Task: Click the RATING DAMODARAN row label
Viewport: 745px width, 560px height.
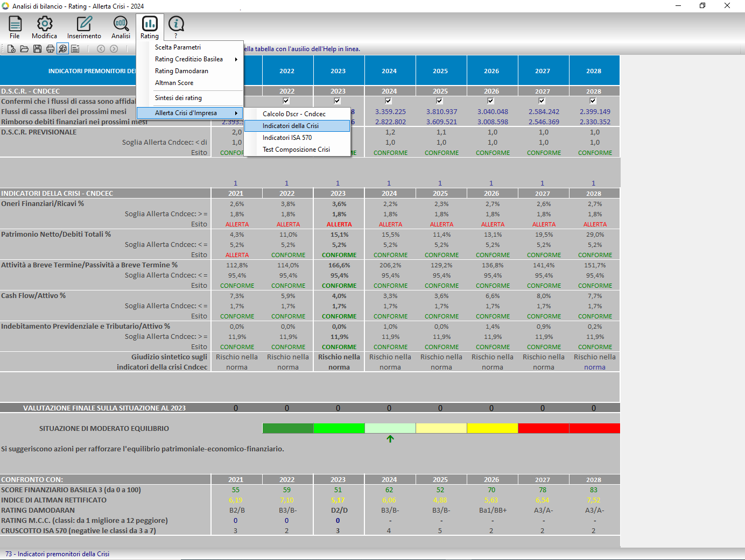Action: click(x=38, y=511)
